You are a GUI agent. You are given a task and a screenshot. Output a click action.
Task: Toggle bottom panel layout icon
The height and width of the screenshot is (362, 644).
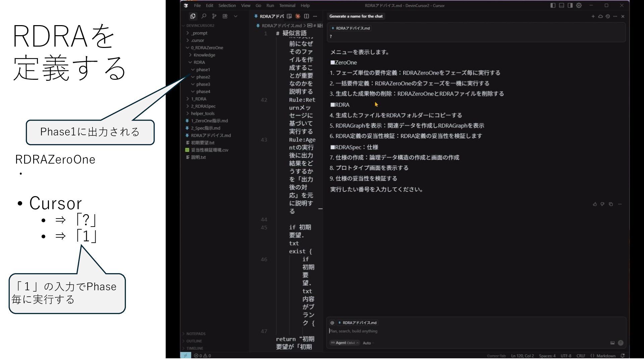[x=561, y=5]
